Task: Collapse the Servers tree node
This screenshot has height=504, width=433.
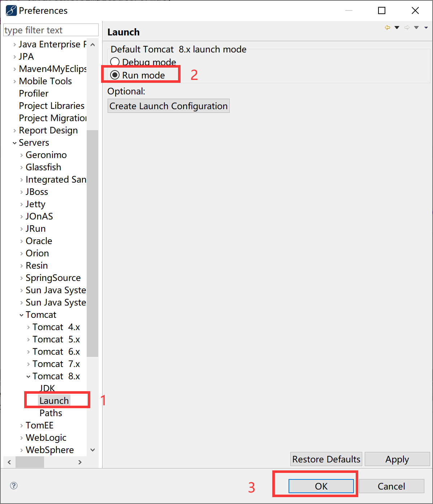Action: (x=14, y=143)
